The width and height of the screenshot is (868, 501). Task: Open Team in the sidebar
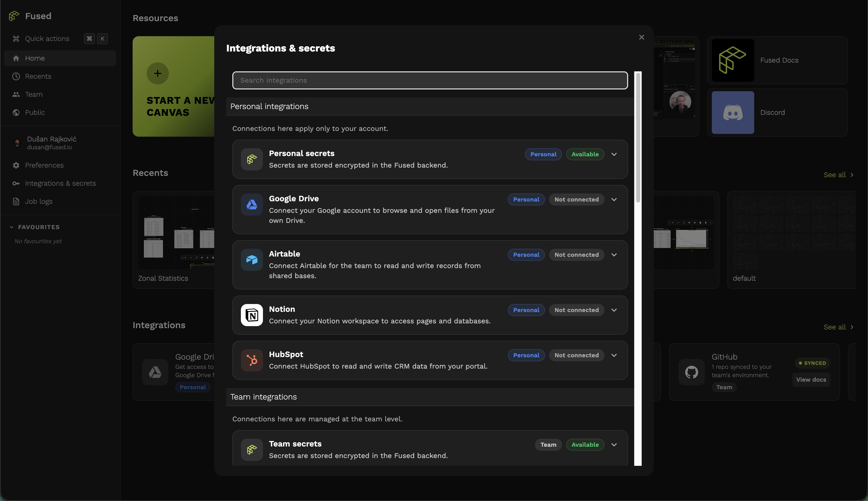60,94
